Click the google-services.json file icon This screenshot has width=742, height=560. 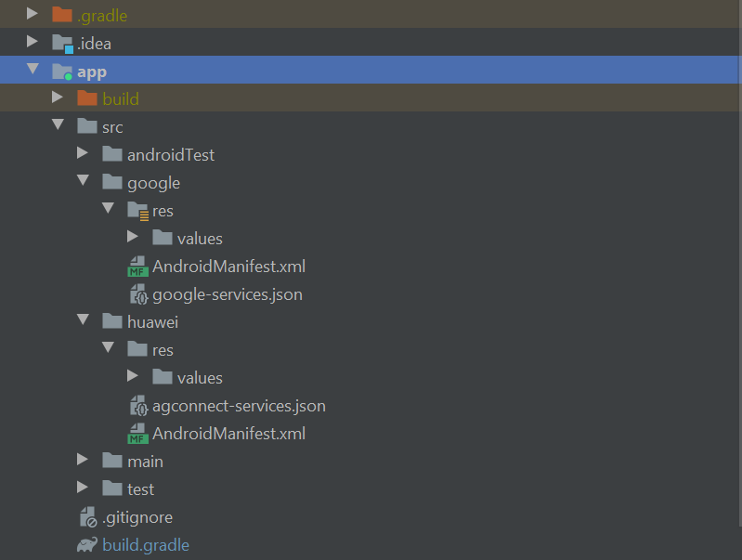click(x=139, y=294)
